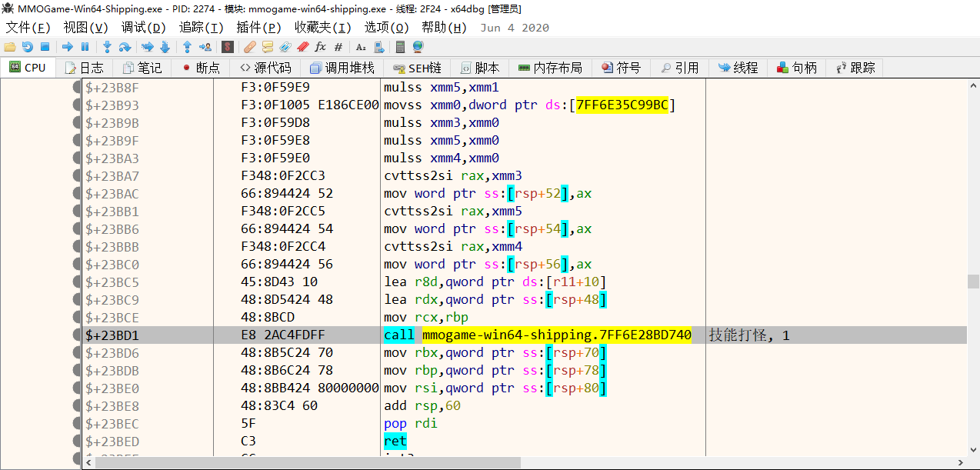Open the Comments toolbar icon
This screenshot has height=470, width=980.
[268, 47]
